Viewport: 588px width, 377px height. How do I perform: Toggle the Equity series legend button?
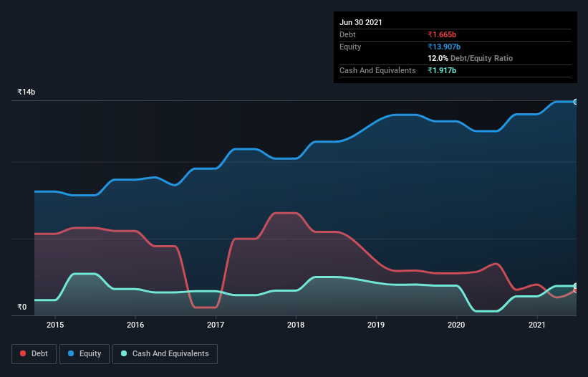point(85,354)
